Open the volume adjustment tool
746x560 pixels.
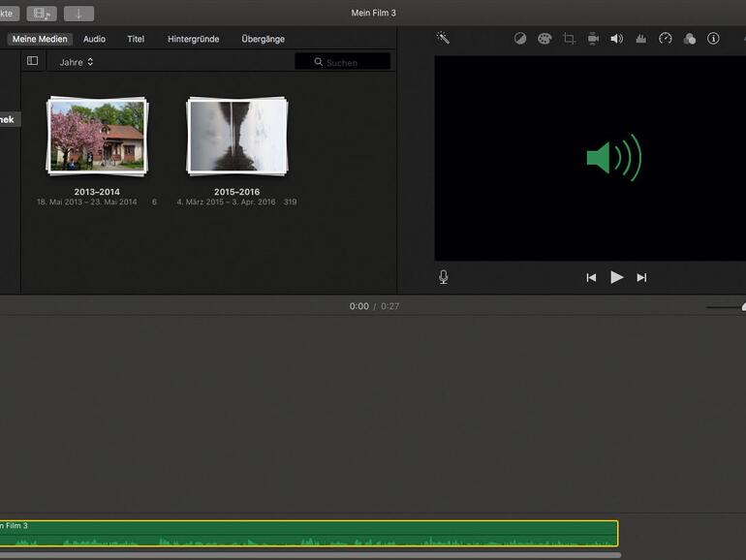tap(616, 39)
